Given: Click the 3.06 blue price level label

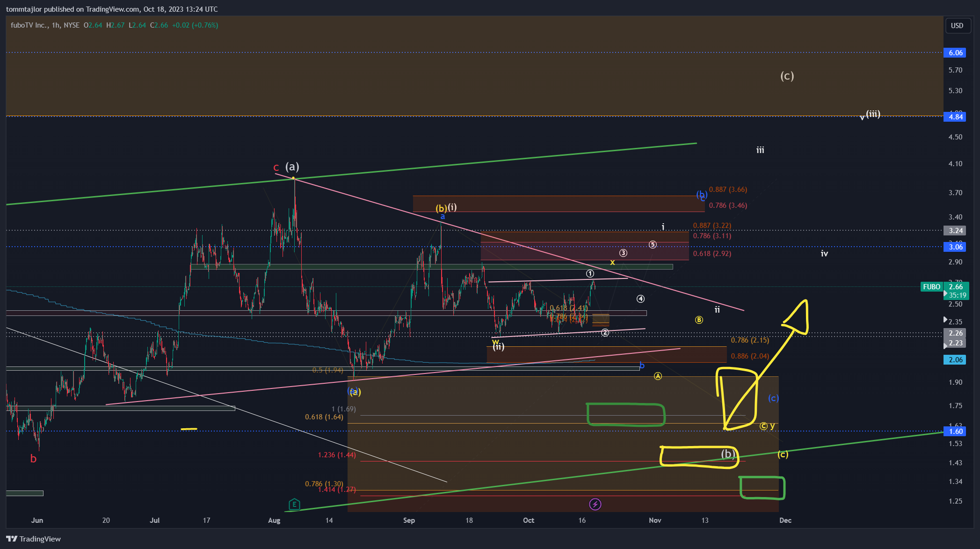Looking at the screenshot, I should pyautogui.click(x=955, y=247).
